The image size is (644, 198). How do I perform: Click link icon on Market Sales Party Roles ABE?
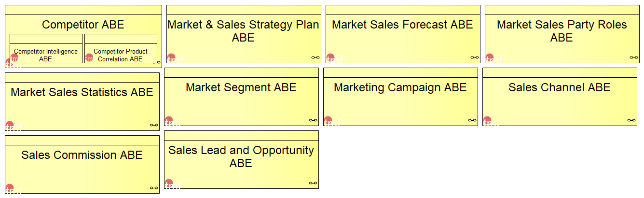pos(634,57)
